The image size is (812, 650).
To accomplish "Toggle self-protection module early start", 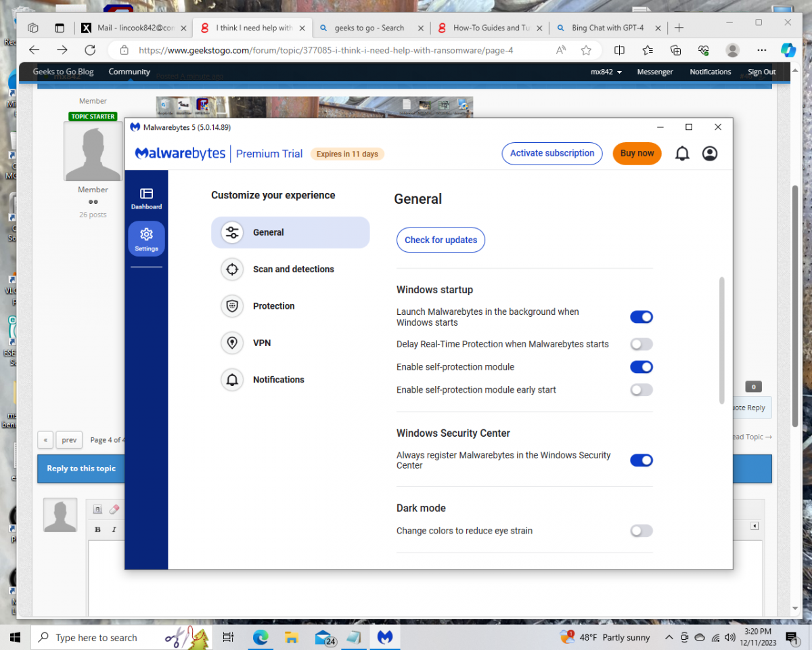I will tap(641, 390).
